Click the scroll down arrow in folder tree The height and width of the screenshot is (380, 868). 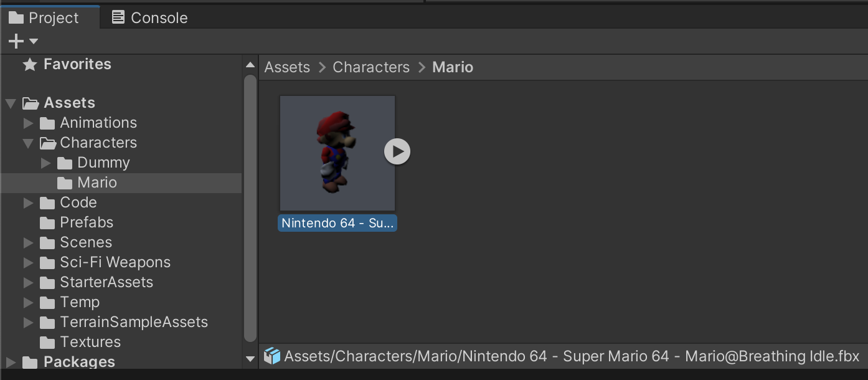tap(250, 359)
